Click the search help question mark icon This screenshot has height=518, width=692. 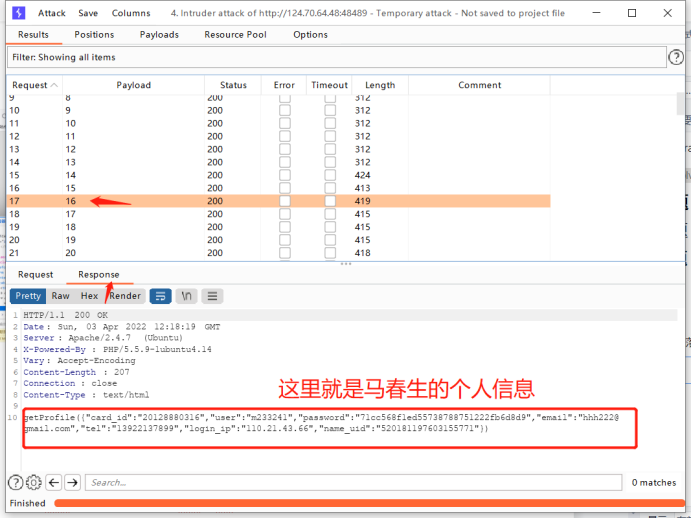coord(15,482)
